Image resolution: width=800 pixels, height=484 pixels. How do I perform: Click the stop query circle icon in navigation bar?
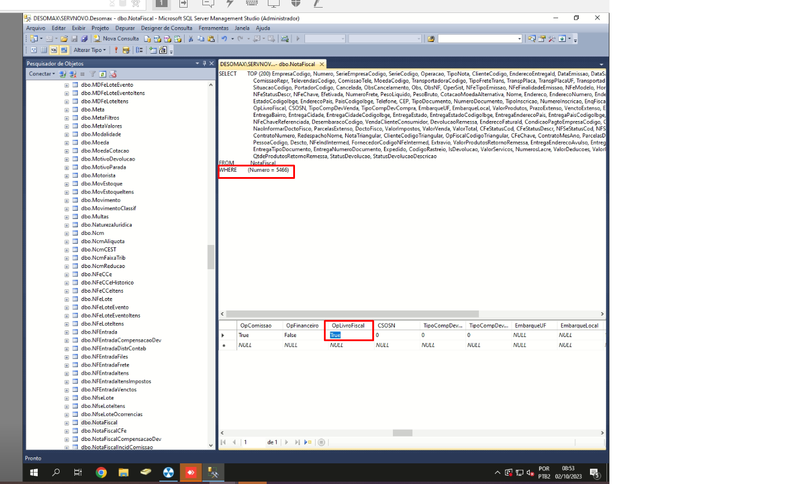[321, 442]
